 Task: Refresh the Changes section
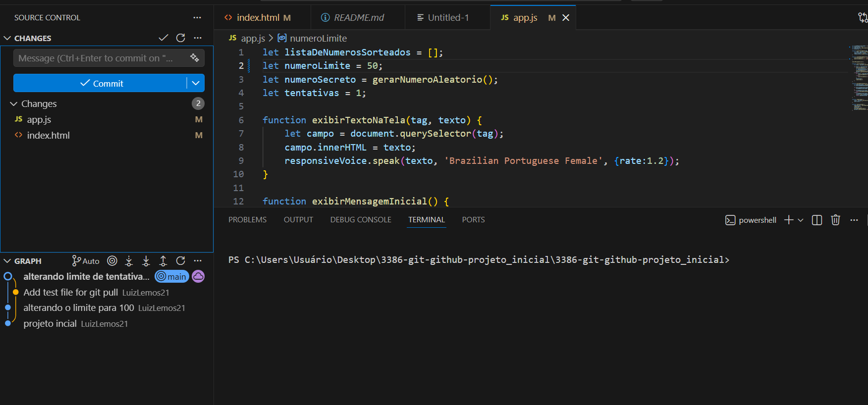[181, 38]
